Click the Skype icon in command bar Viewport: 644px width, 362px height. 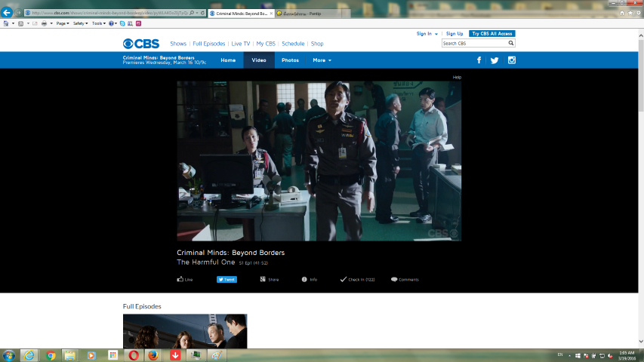tap(122, 23)
